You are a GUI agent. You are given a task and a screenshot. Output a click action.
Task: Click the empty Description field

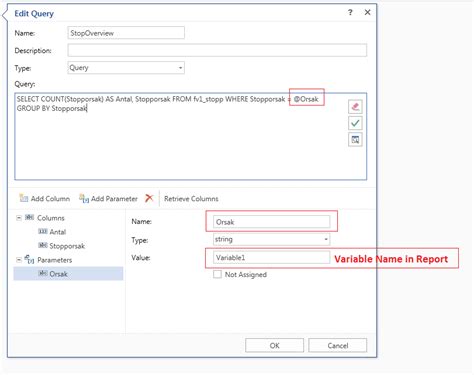click(217, 50)
